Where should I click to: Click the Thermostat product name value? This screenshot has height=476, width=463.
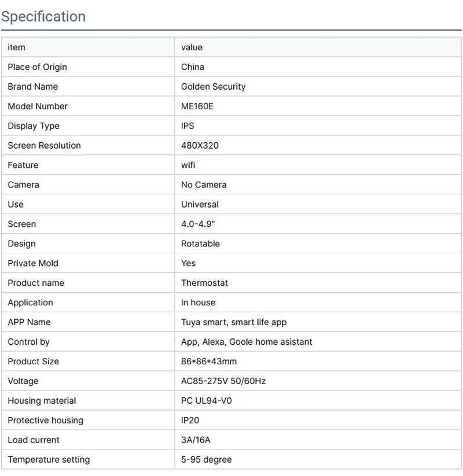[204, 283]
